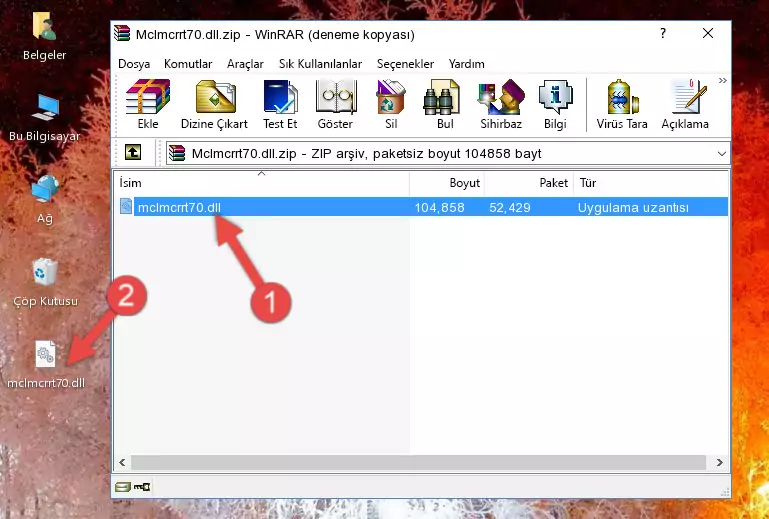Open the Dosya menu

pos(134,64)
